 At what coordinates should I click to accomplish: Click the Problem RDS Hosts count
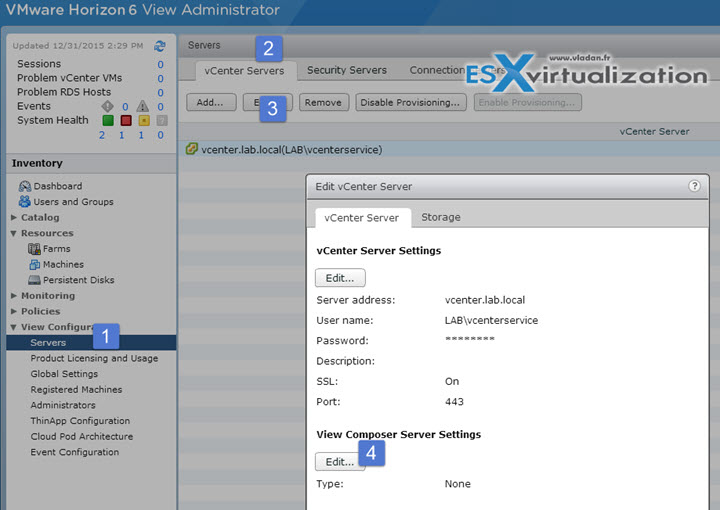point(160,93)
